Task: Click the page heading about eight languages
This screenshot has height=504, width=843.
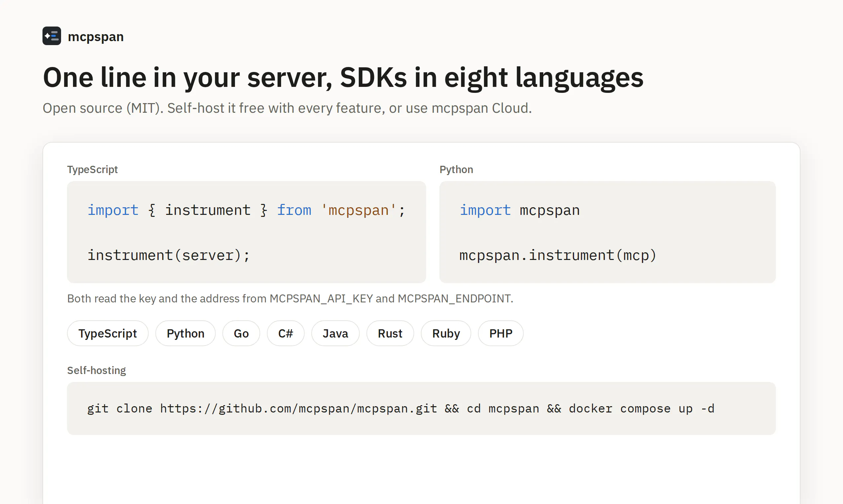Action: tap(343, 78)
